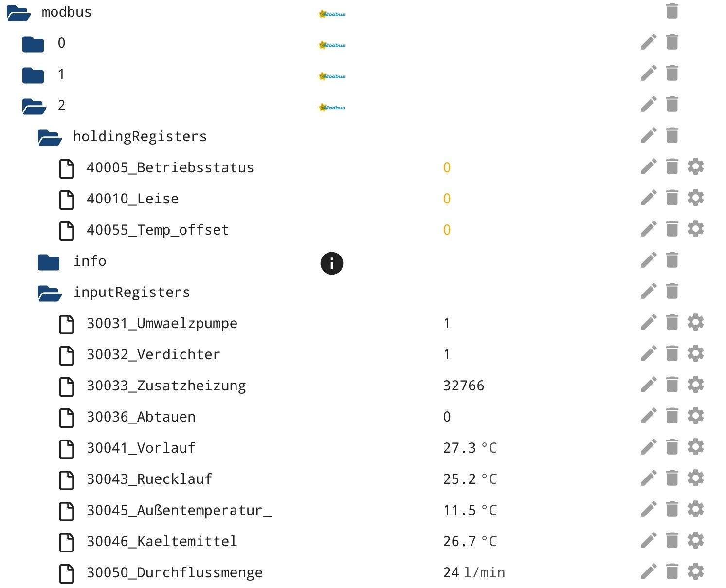Click the info icon beside info folder
Image resolution: width=726 pixels, height=588 pixels.
click(332, 263)
